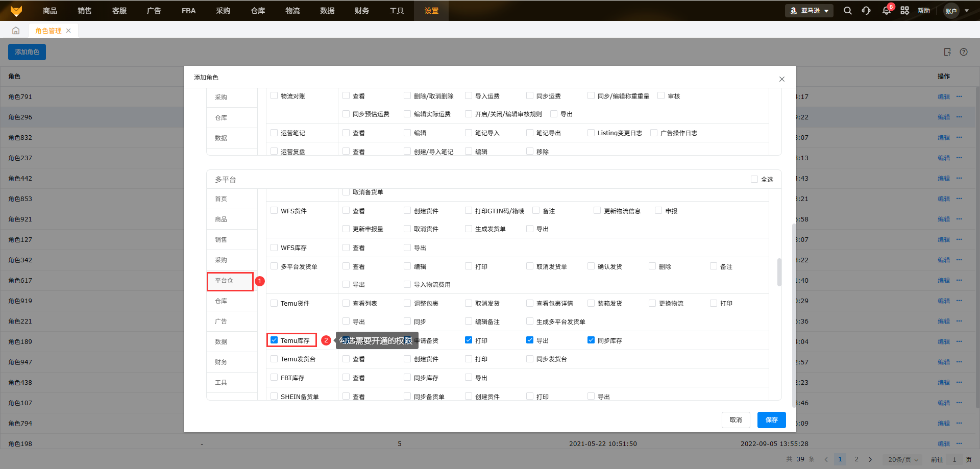Open the 亚马逊 platform dropdown

click(809, 11)
